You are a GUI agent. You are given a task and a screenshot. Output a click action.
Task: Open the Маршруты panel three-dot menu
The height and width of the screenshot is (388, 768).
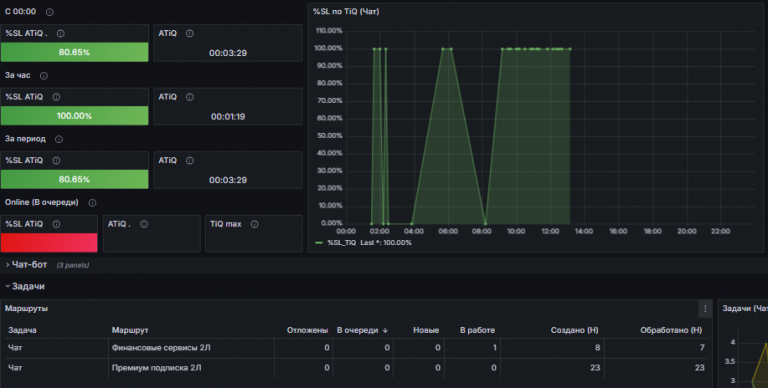pos(705,309)
